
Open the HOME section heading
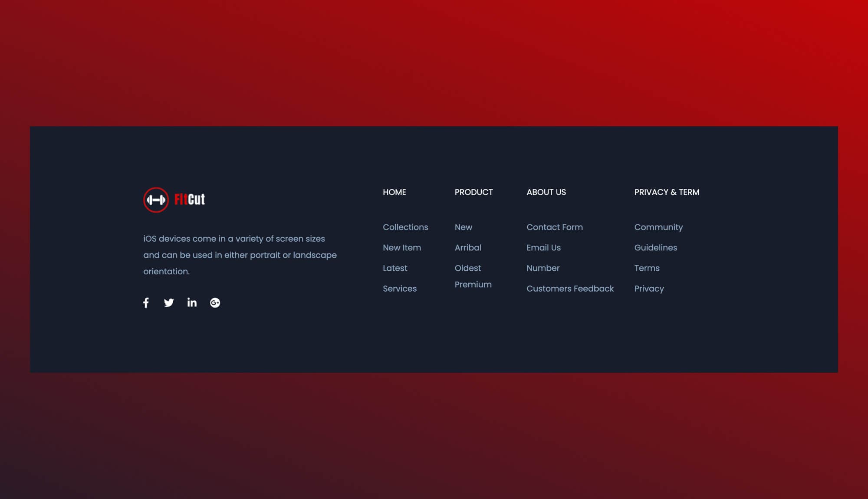(x=394, y=192)
